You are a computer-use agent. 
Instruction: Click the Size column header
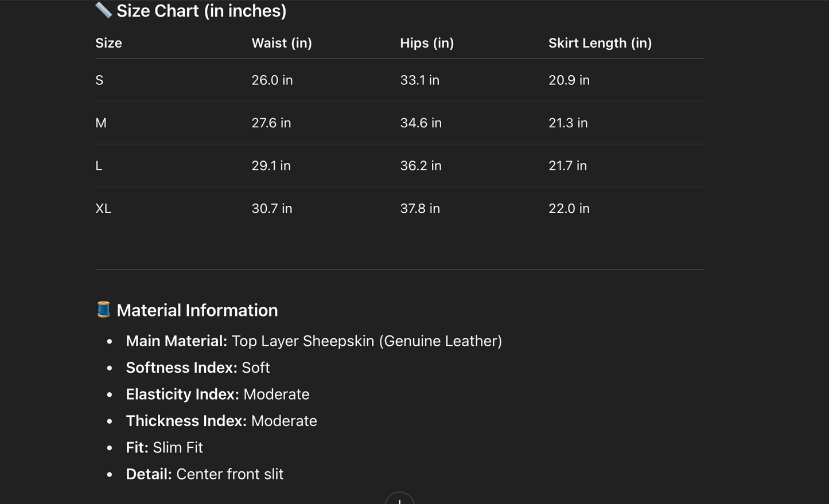click(x=108, y=43)
